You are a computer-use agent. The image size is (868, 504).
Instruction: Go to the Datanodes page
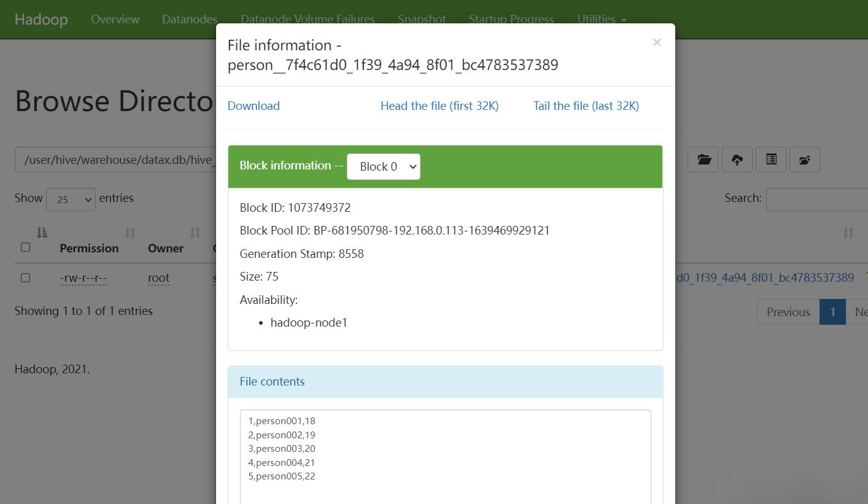[189, 19]
